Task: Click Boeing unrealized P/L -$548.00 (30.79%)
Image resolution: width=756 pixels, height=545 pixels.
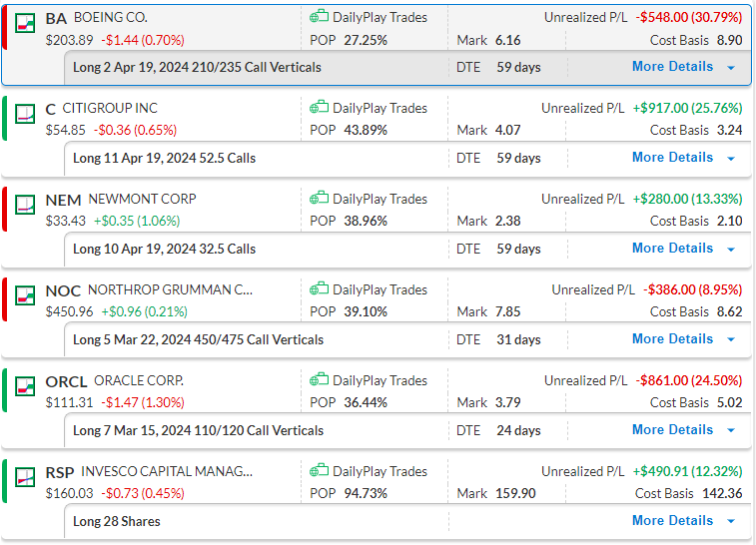Action: (689, 17)
